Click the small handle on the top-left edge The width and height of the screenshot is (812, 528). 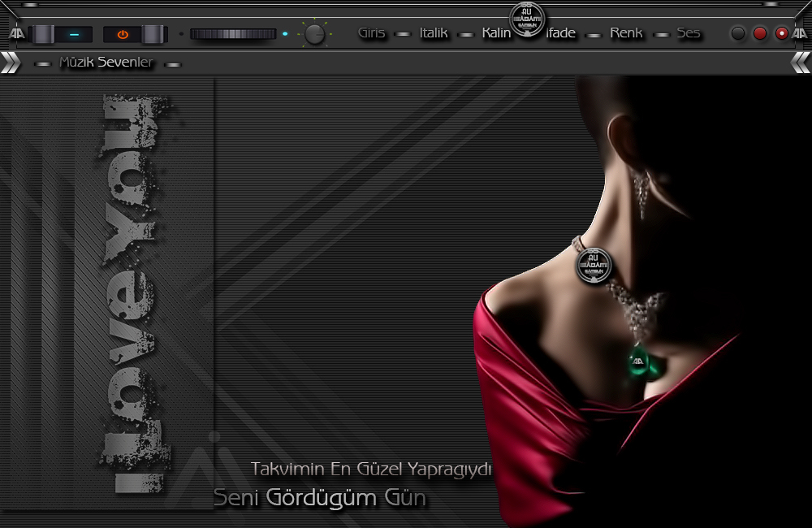pos(30,4)
